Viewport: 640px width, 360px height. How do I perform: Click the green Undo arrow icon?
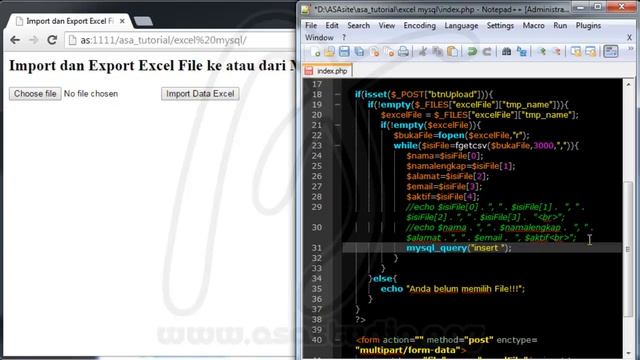(472, 51)
